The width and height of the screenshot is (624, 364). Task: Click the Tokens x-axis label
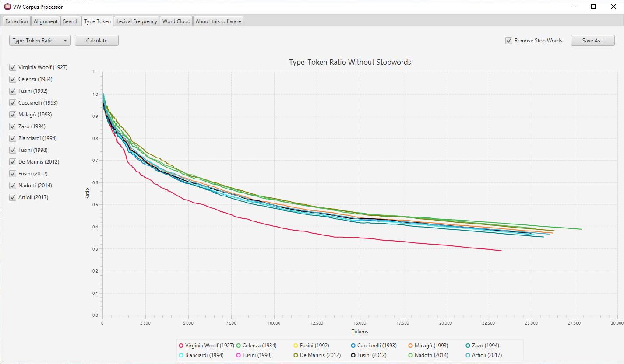[360, 332]
